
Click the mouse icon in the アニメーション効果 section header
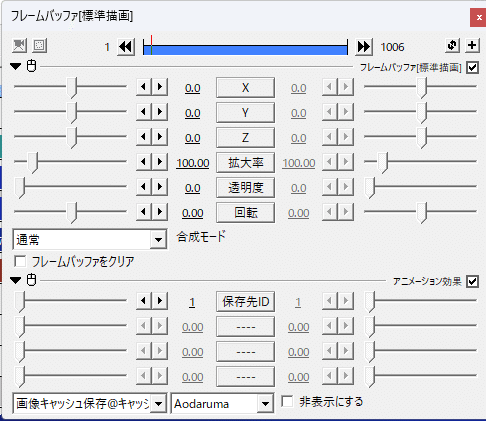31,280
